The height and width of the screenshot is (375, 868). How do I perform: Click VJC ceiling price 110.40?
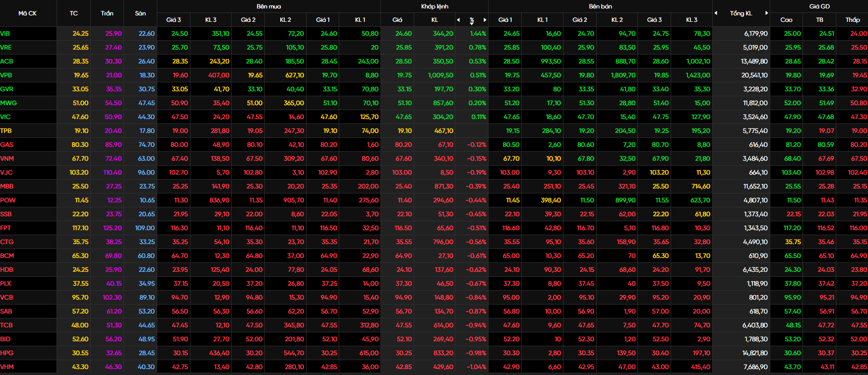[112, 173]
